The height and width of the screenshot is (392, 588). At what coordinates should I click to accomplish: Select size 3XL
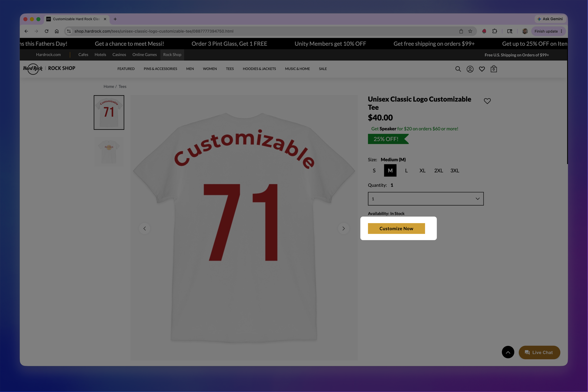click(x=455, y=171)
